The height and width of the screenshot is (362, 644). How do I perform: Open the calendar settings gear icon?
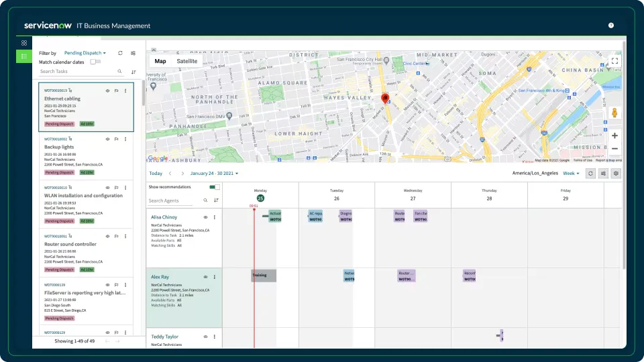(x=616, y=174)
